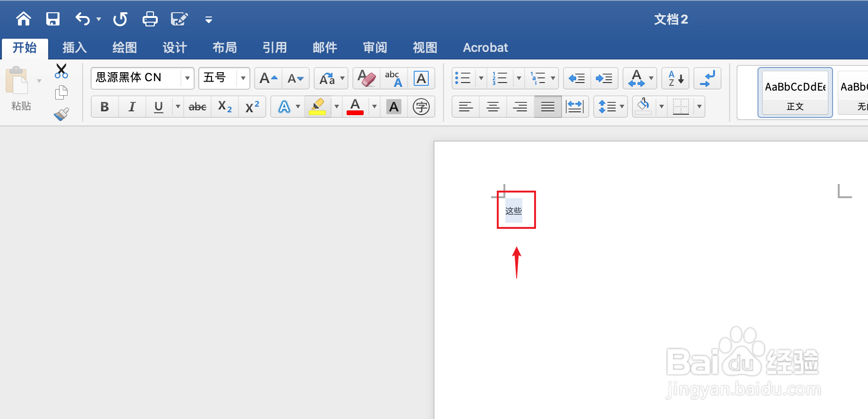Open the Change Case Aa menu
868x419 pixels.
click(331, 78)
